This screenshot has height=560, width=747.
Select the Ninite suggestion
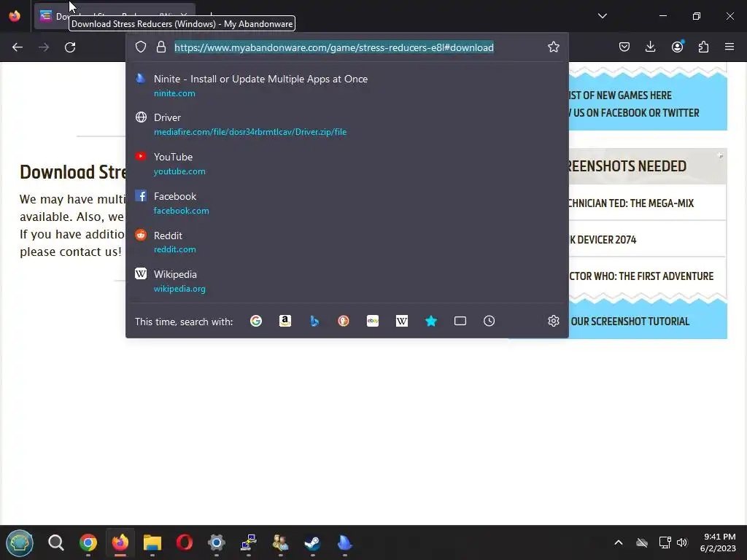[x=347, y=86]
